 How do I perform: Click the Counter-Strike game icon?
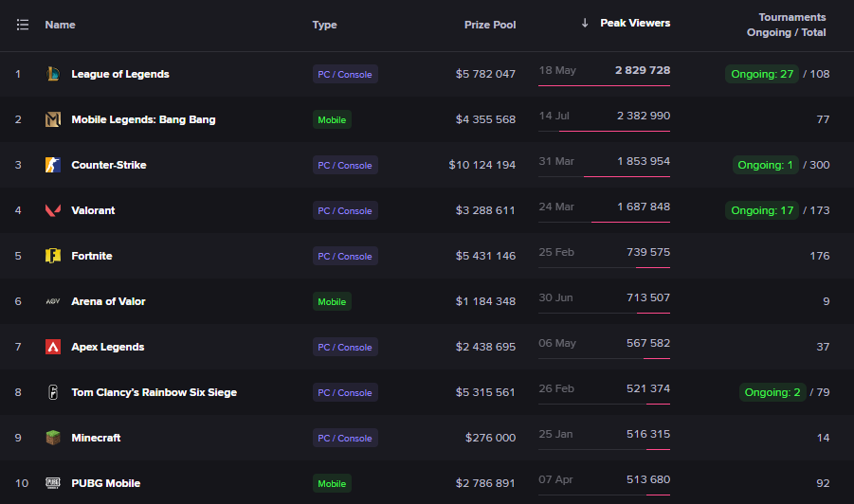[x=53, y=165]
